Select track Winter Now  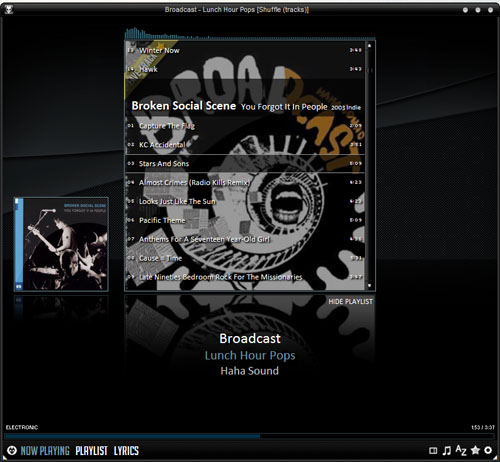(245, 50)
